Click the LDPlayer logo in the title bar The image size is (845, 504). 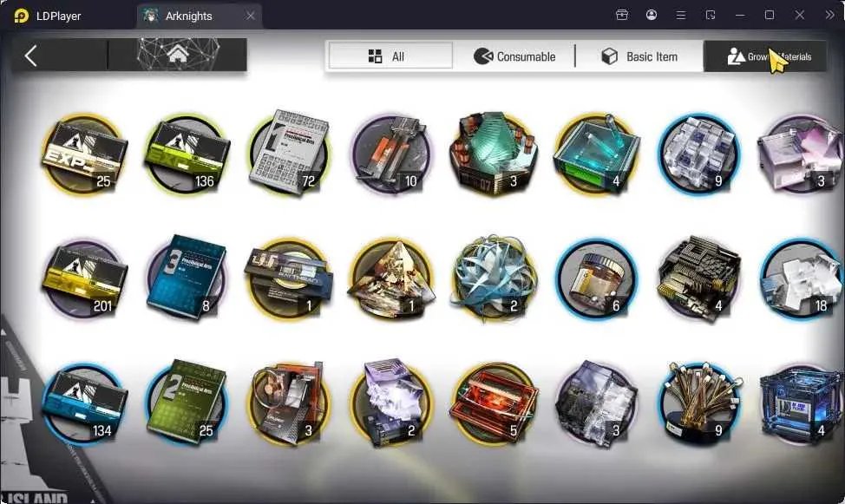point(21,16)
